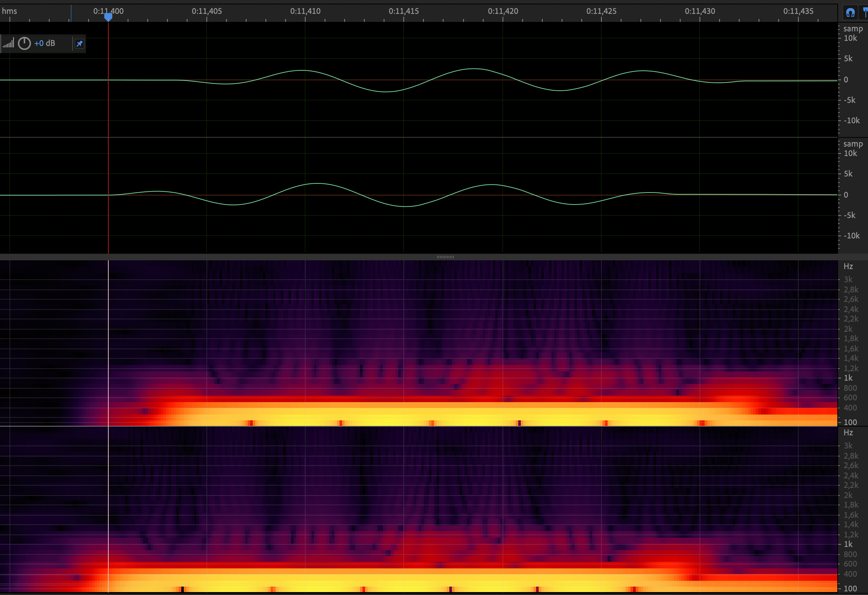Click ruler at 0:11,410 label

305,11
